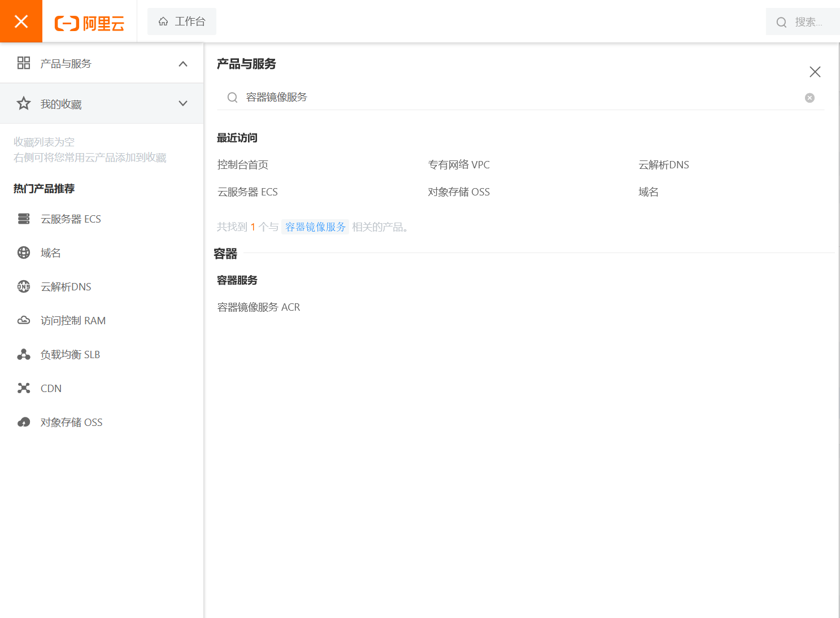The height and width of the screenshot is (618, 840).
Task: Open the 容器镜像服务 ACR result
Action: (259, 307)
